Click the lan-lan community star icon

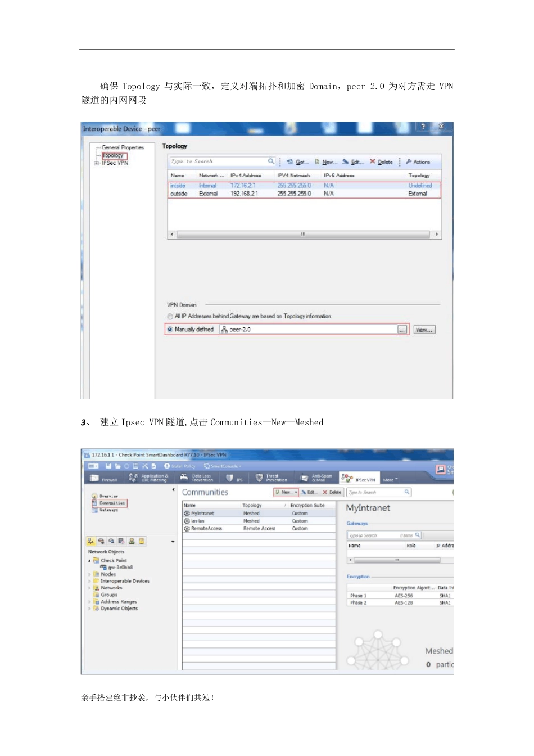point(187,521)
